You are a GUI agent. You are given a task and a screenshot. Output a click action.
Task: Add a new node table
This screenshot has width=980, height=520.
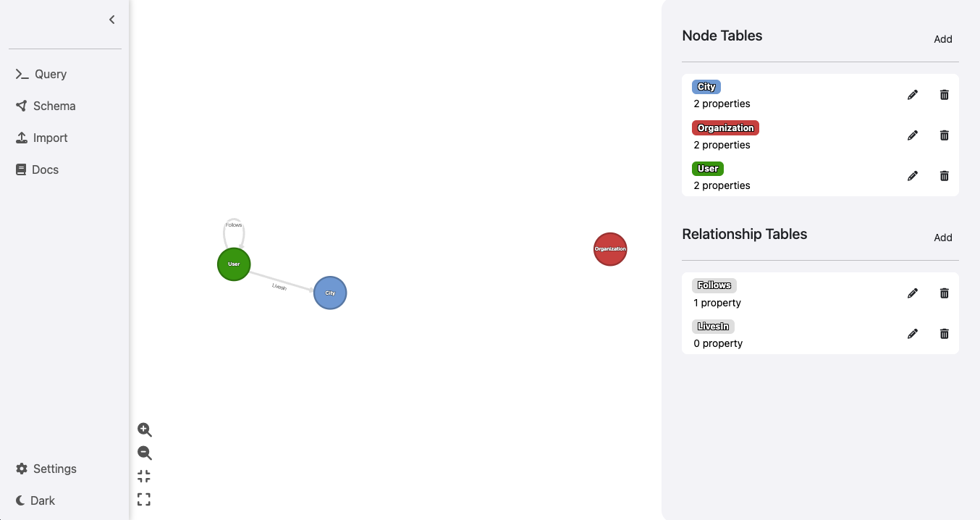tap(942, 39)
